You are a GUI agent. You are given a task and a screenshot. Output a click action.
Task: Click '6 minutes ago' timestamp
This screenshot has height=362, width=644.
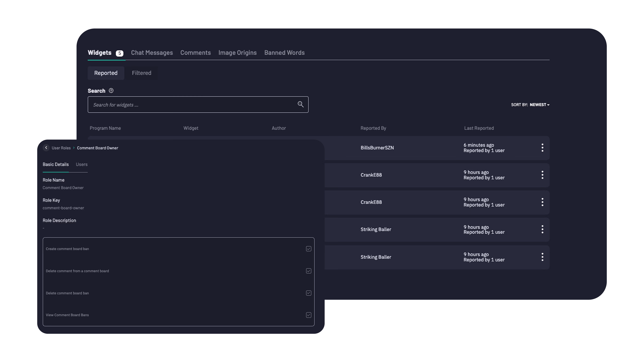[x=479, y=145]
